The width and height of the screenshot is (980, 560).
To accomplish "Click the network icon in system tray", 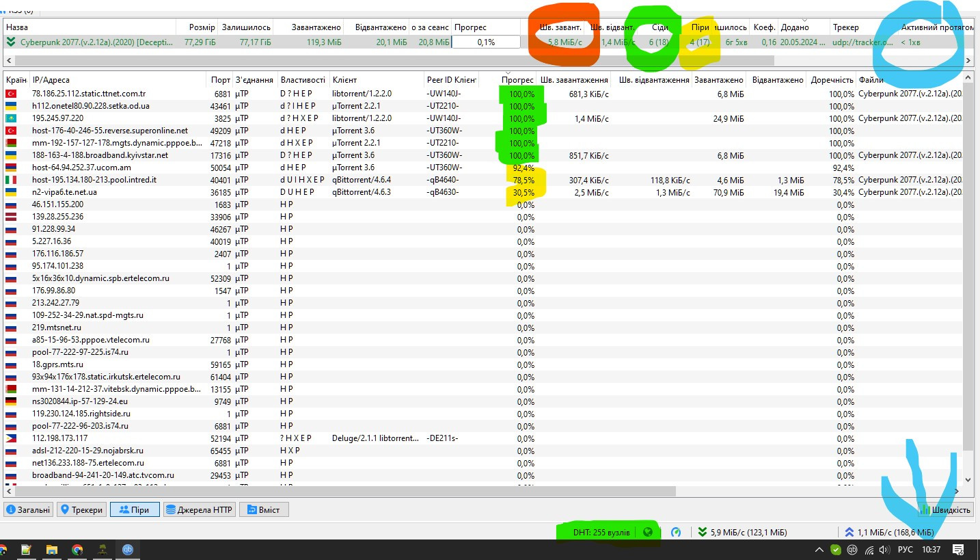I will coord(869,550).
